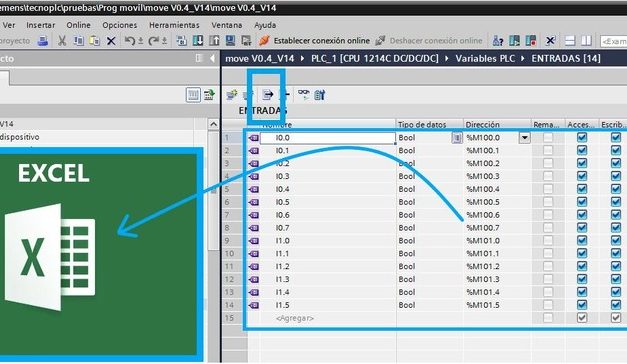Toggle Writable checkbox for I0.7

616,228
